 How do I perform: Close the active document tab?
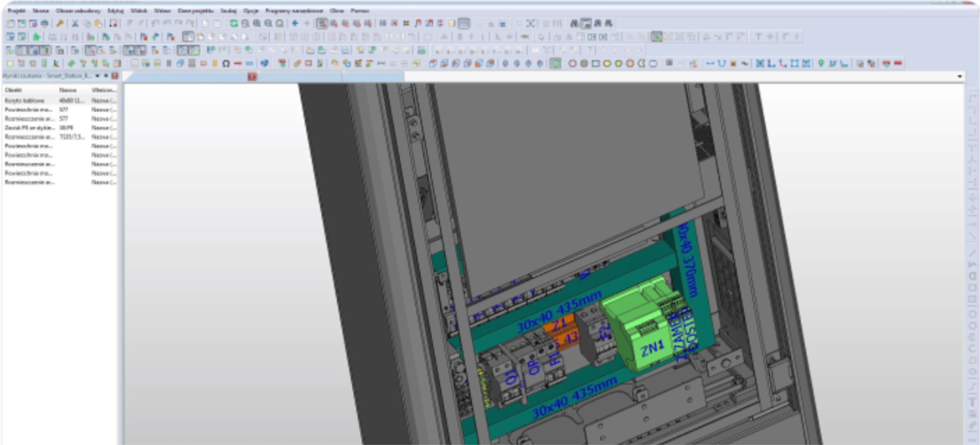point(252,77)
